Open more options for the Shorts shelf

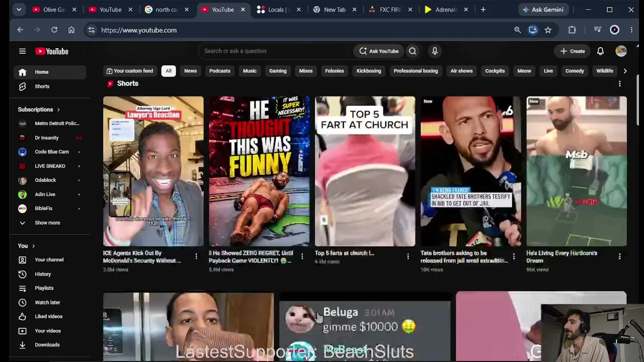[x=620, y=83]
